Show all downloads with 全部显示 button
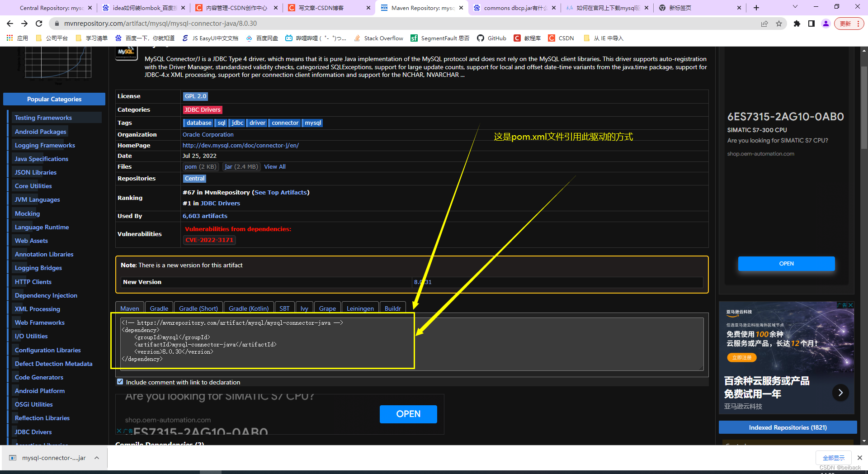Viewport: 868px width, 474px height. coord(834,458)
